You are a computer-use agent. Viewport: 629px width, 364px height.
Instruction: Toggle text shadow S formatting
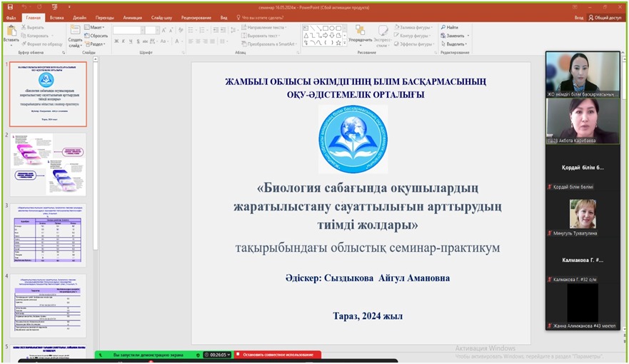pos(138,41)
